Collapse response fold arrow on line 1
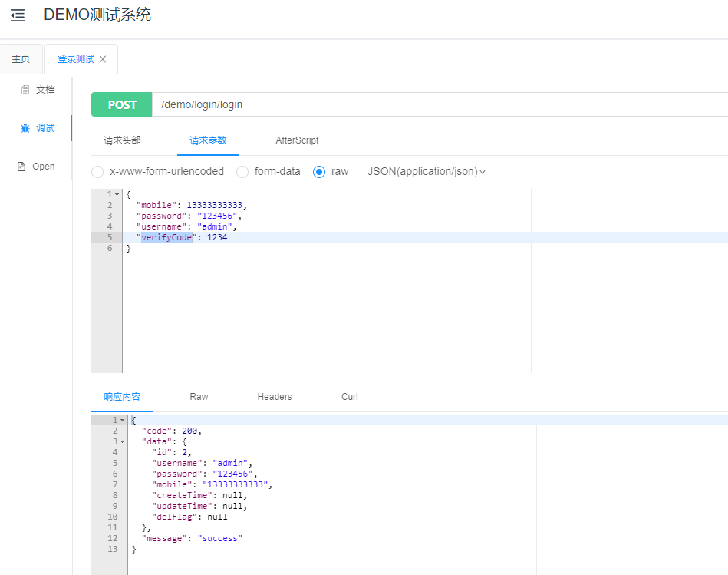This screenshot has width=728, height=575. click(x=123, y=421)
